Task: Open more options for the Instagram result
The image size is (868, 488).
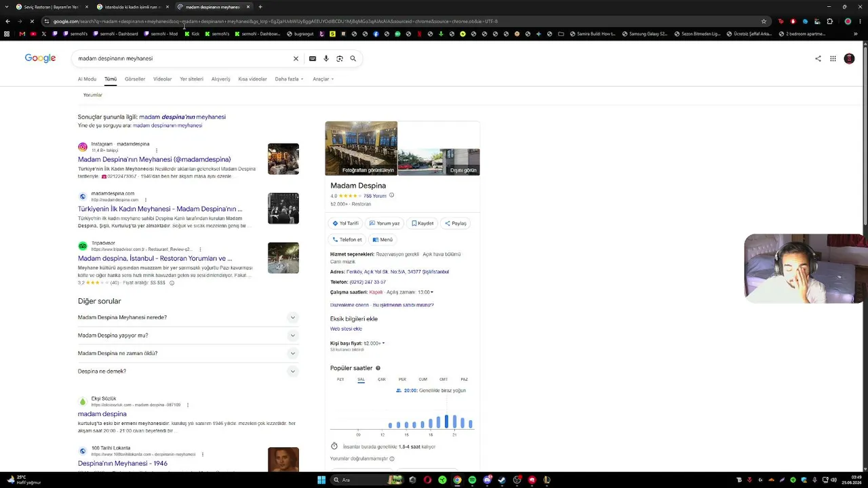Action: point(157,150)
